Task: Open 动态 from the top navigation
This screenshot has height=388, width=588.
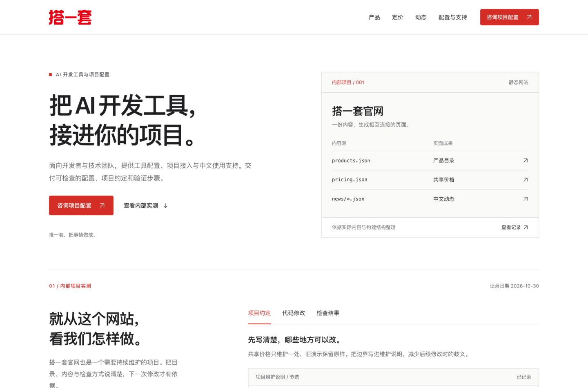Action: click(x=421, y=17)
